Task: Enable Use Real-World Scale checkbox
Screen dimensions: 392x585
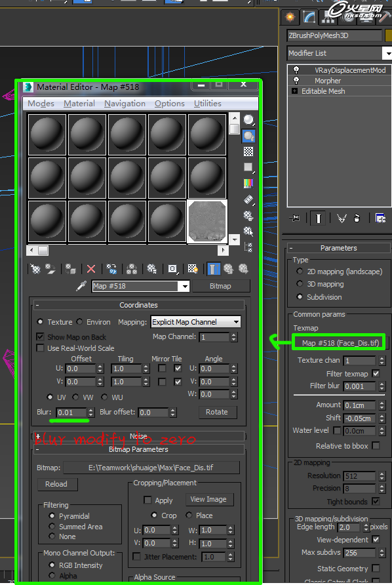Action: 40,348
